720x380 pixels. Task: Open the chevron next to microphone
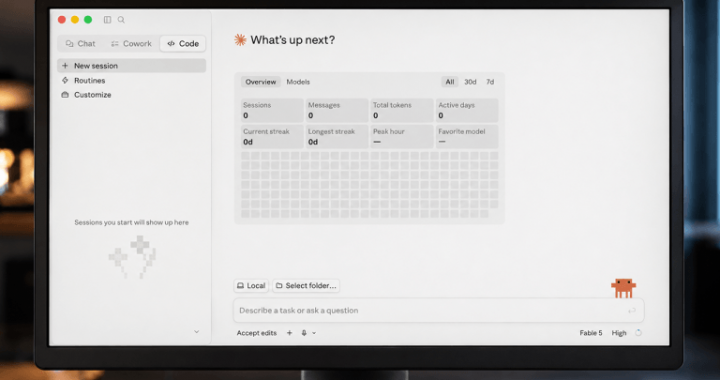(314, 333)
